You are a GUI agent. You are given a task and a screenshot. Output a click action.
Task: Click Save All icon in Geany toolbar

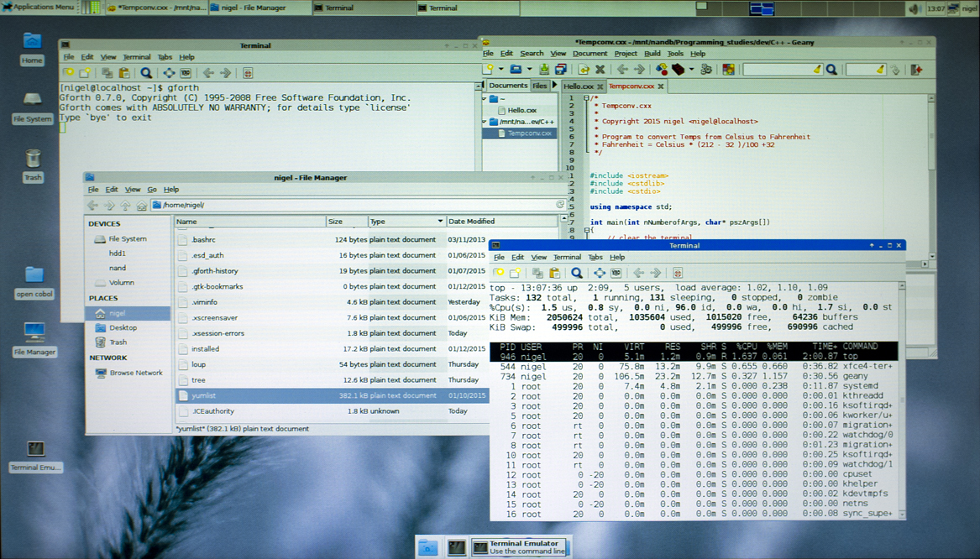pos(559,70)
